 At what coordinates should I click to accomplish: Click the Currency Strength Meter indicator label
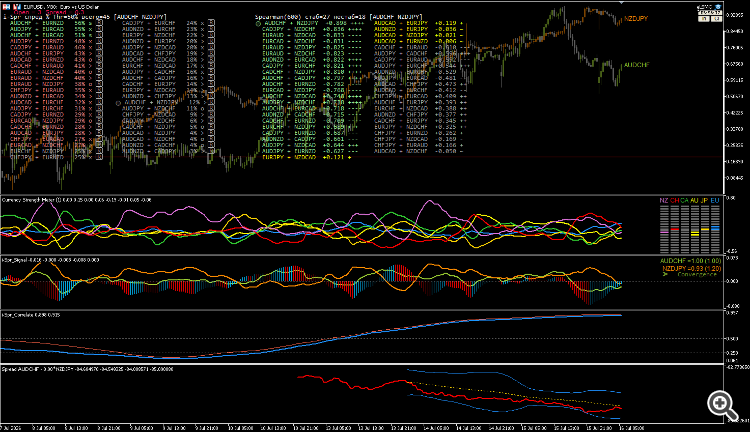coord(77,200)
